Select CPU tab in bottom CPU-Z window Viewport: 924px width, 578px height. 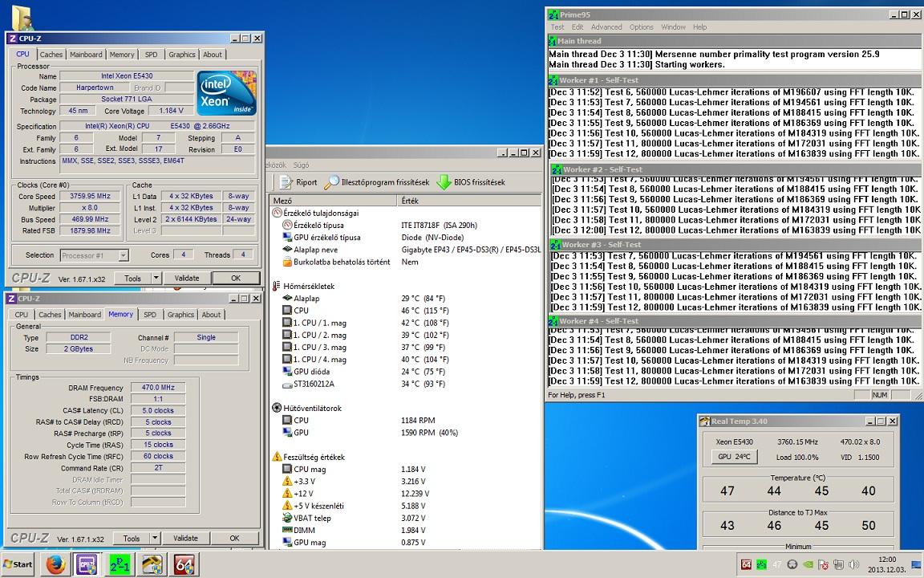[x=21, y=315]
